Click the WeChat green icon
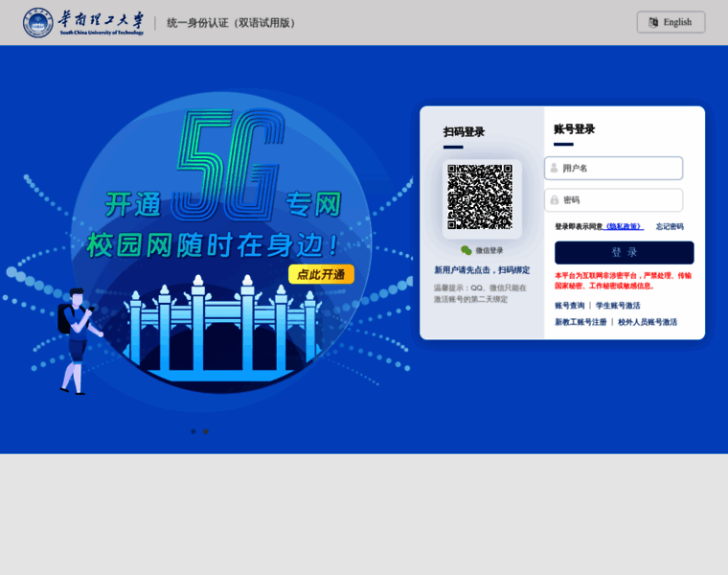This screenshot has width=728, height=575. click(466, 250)
